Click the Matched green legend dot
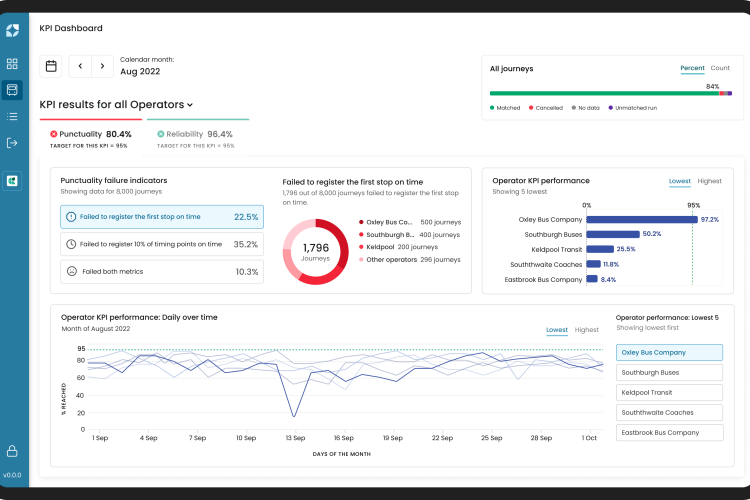Viewport: 750px width, 500px height. [x=492, y=108]
